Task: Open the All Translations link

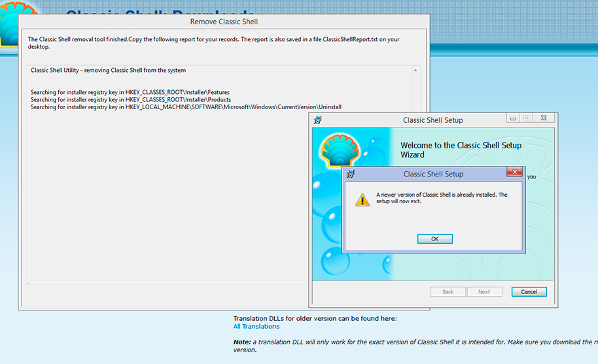Action: coord(256,326)
